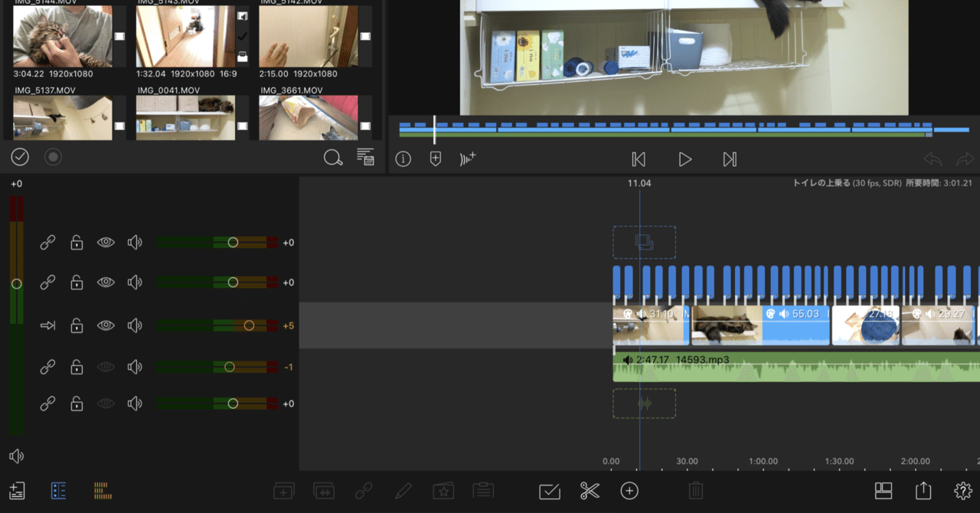
Task: Jump to the previous clip edit
Action: pos(639,159)
